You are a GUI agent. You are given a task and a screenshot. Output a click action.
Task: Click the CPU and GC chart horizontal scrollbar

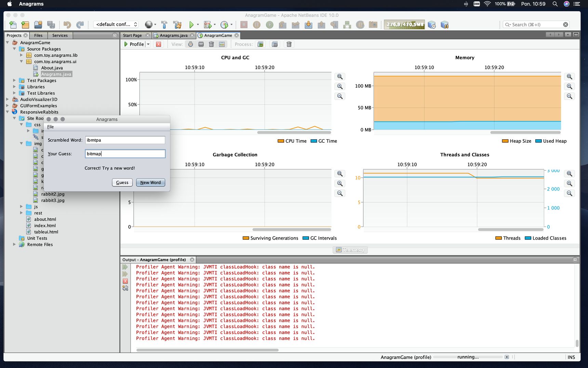tap(294, 132)
